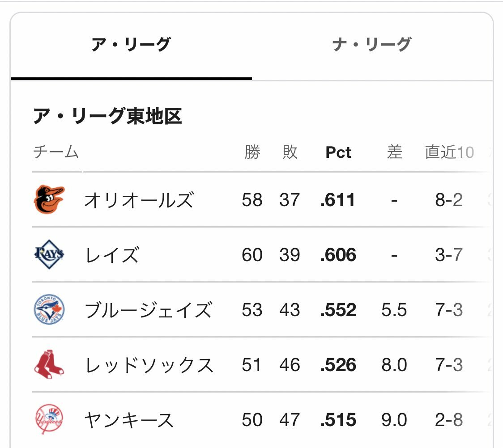
Task: Sort by the 勝 column header
Action: [x=252, y=152]
